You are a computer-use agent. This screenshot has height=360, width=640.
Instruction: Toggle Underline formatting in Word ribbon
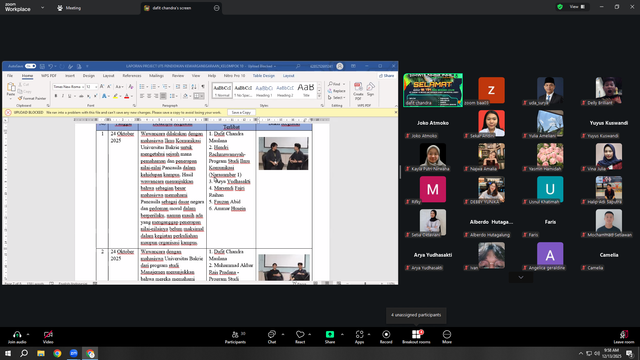point(69,96)
